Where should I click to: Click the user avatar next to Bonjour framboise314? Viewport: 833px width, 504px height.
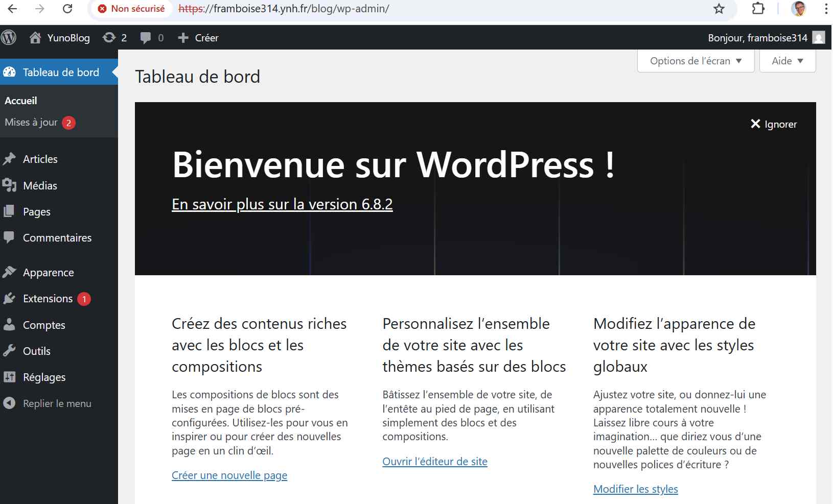click(819, 38)
